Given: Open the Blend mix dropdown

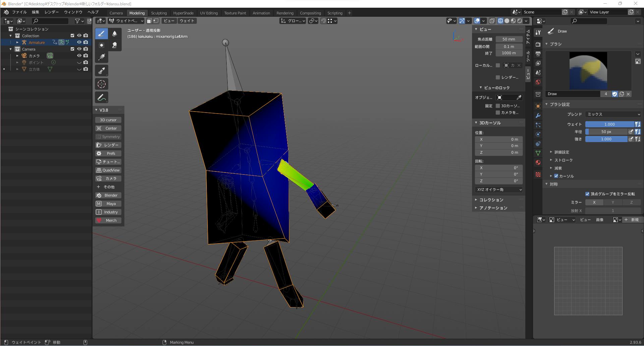Looking at the screenshot, I should [613, 114].
